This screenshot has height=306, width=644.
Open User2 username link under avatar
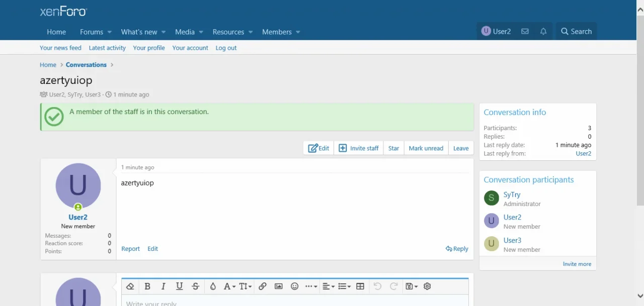click(x=78, y=218)
